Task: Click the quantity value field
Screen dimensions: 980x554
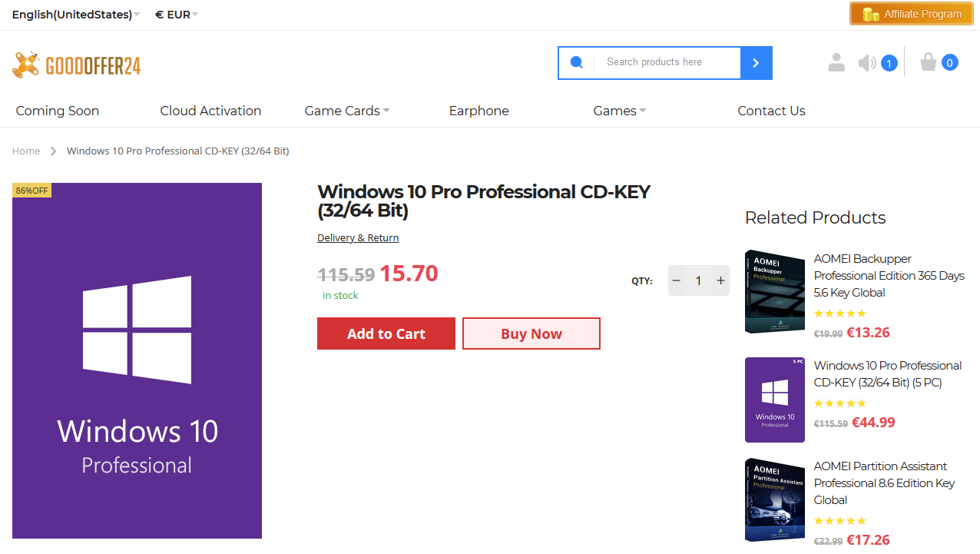Action: coord(698,280)
